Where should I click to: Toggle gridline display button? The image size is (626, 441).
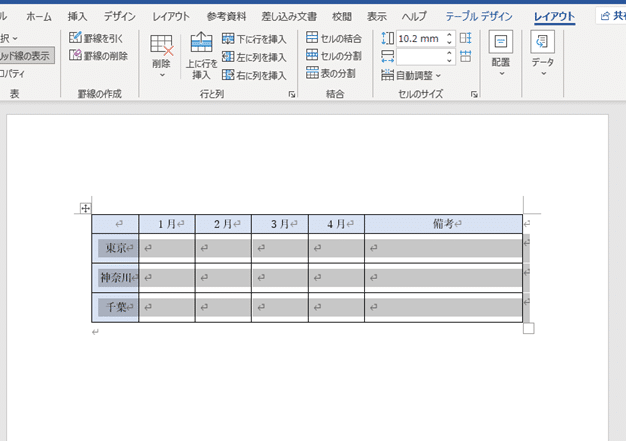[26, 56]
